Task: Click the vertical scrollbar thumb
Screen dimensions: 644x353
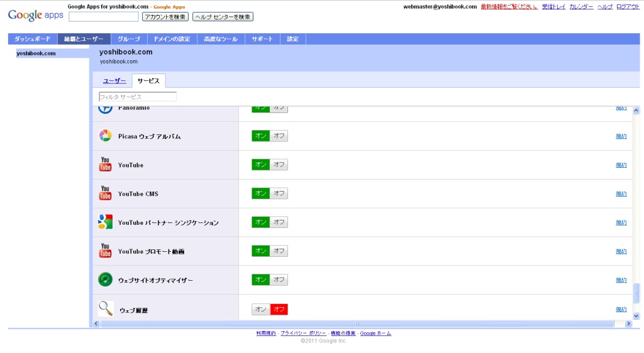Action: click(x=636, y=293)
